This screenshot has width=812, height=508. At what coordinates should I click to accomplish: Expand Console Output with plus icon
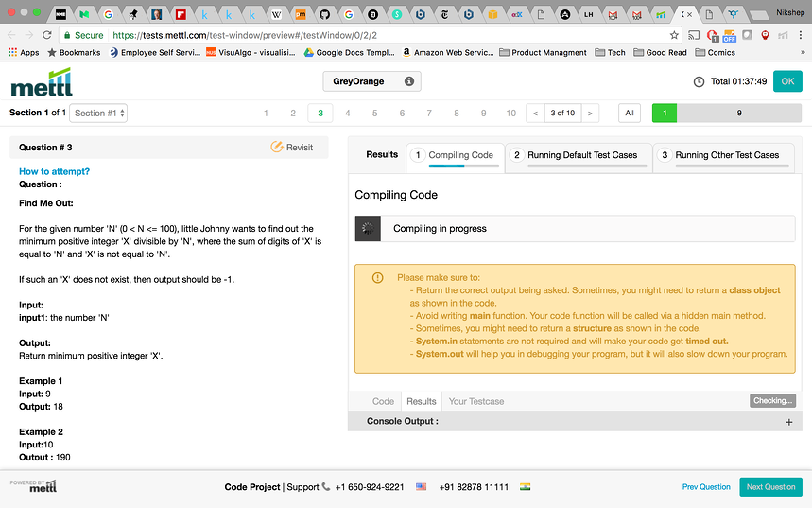coord(788,422)
